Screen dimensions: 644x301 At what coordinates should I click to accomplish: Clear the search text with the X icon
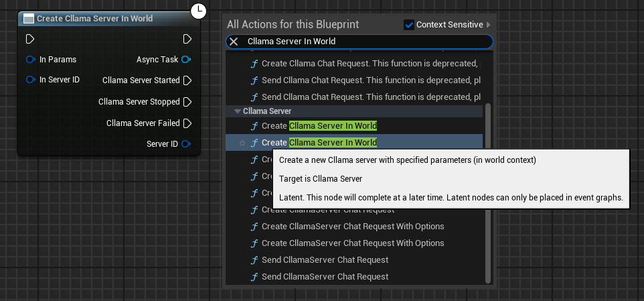click(234, 42)
